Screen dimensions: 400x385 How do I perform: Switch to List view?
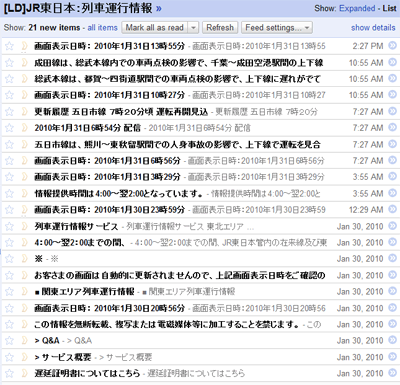coord(389,8)
